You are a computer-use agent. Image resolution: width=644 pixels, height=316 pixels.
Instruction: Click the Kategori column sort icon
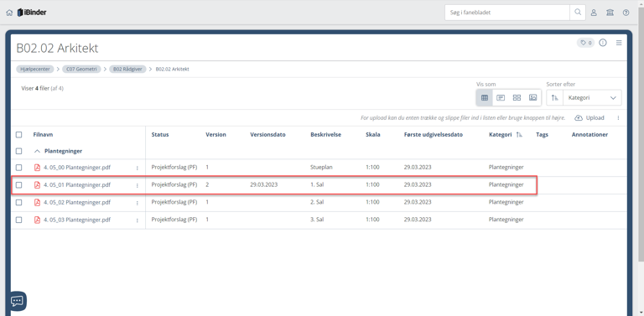(x=519, y=135)
